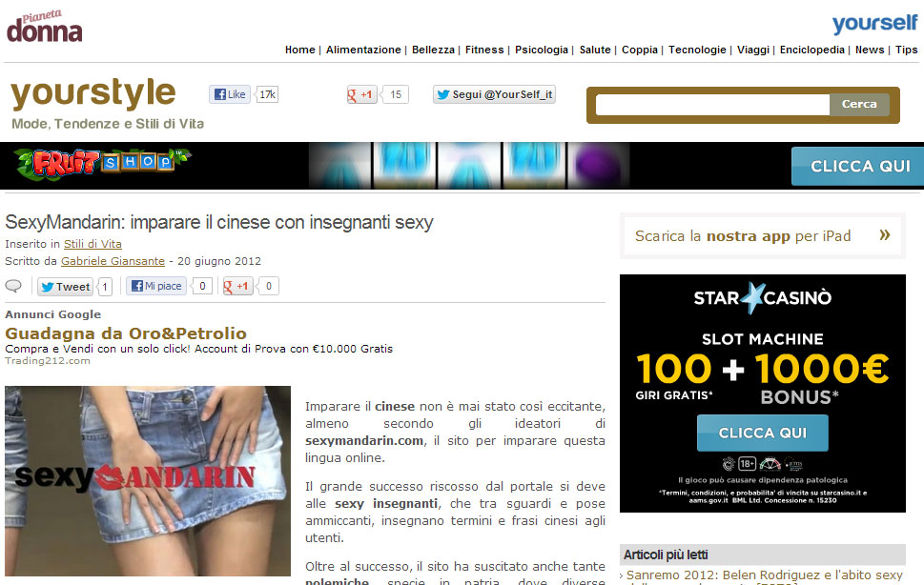
Task: Click the comment speech bubble icon
Action: tap(13, 287)
